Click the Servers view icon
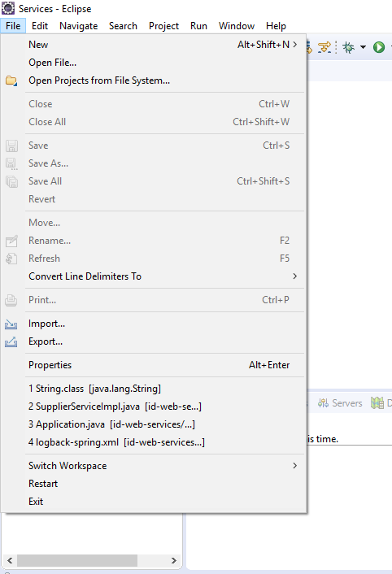392x574 pixels. point(323,403)
